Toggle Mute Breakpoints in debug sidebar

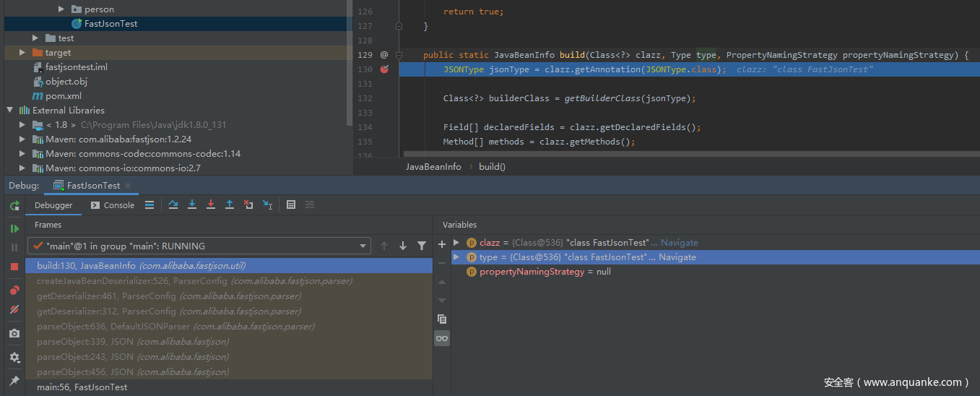(14, 309)
